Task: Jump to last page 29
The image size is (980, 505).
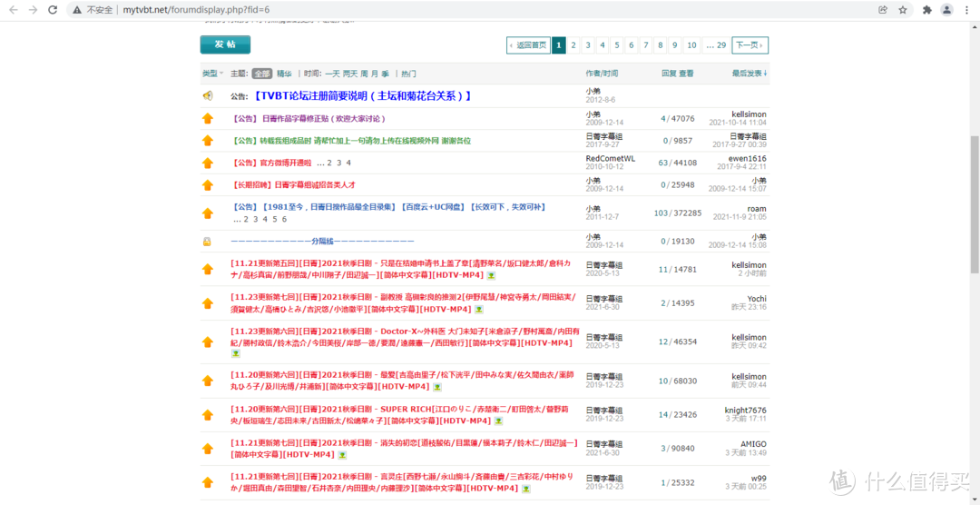Action: click(716, 45)
